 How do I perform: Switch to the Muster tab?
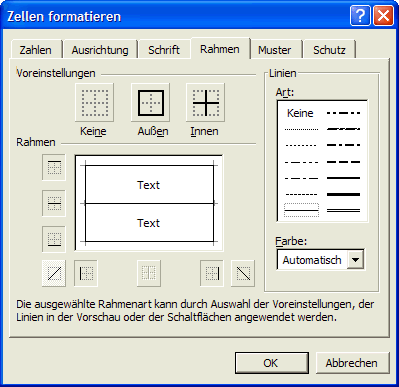tap(275, 50)
